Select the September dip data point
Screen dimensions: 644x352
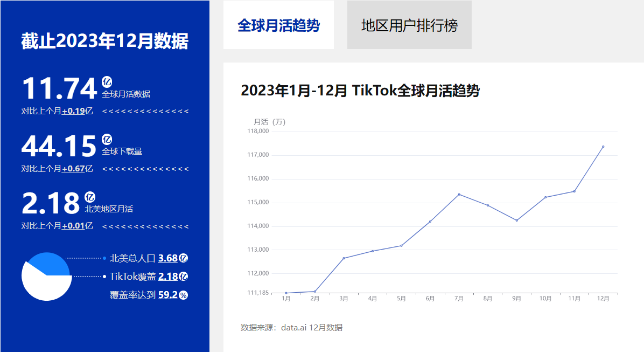pyautogui.click(x=516, y=220)
